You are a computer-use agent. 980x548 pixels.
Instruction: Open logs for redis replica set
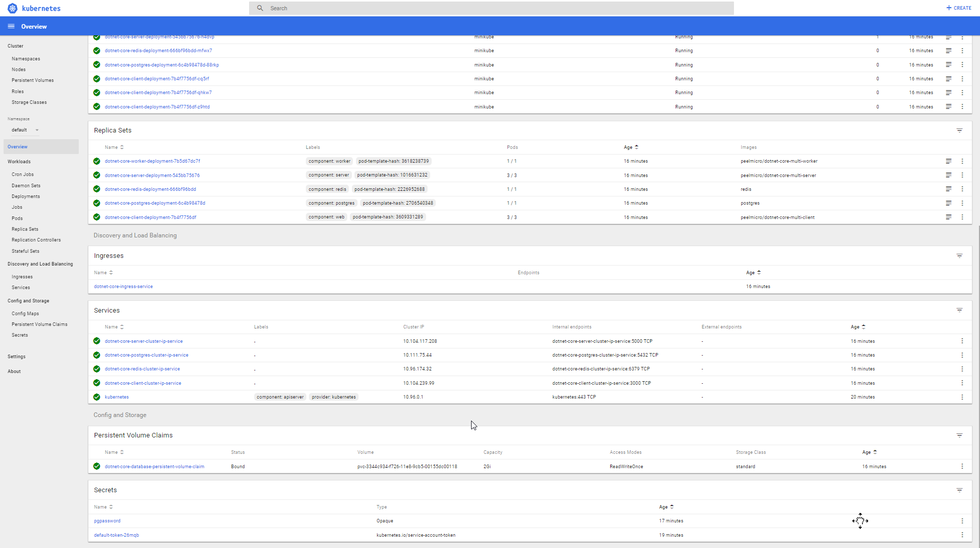pos(948,189)
